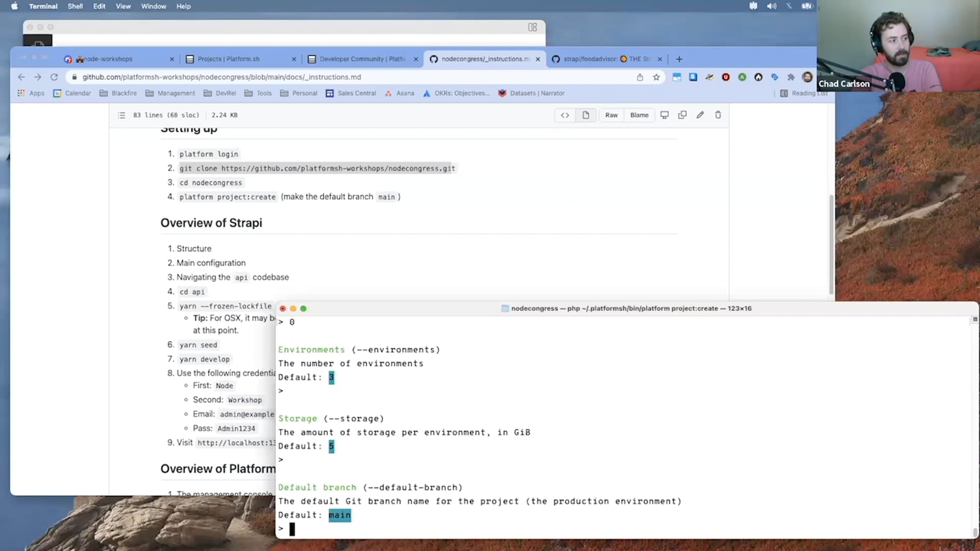Image resolution: width=980 pixels, height=551 pixels.
Task: Open the DevRel bookmarks folder
Action: coord(220,93)
